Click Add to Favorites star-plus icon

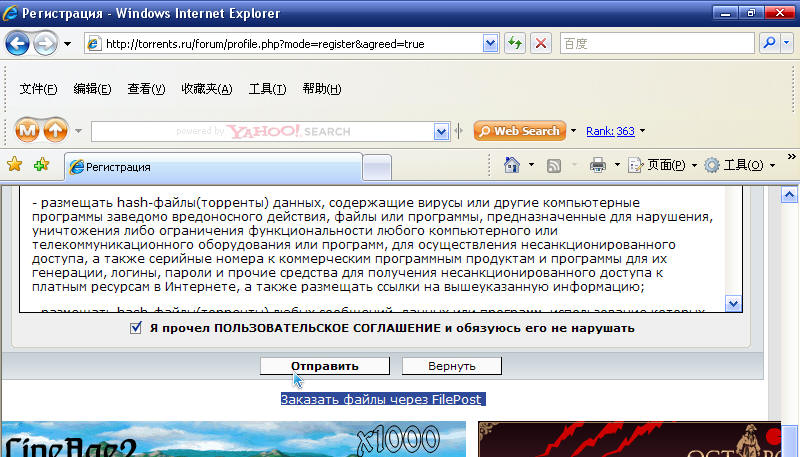[x=41, y=164]
